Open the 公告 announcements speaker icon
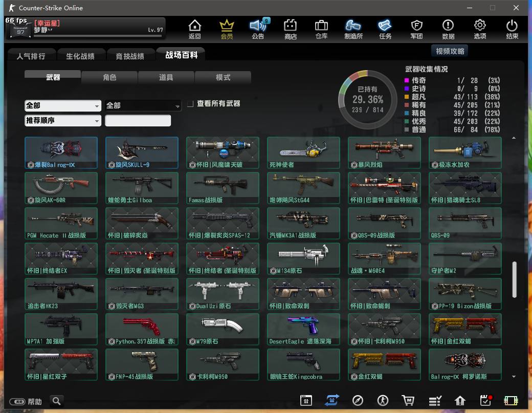Screen dimensions: 532x413 pos(258,29)
